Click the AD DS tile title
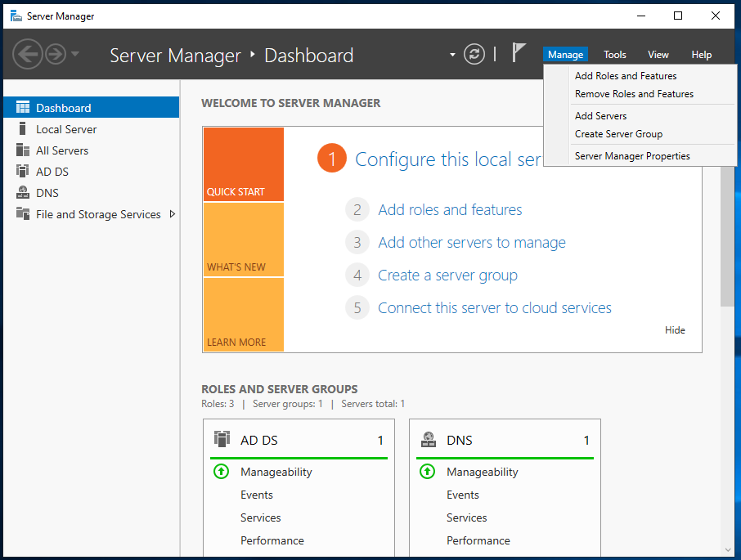This screenshot has width=741, height=560. pos(259,441)
